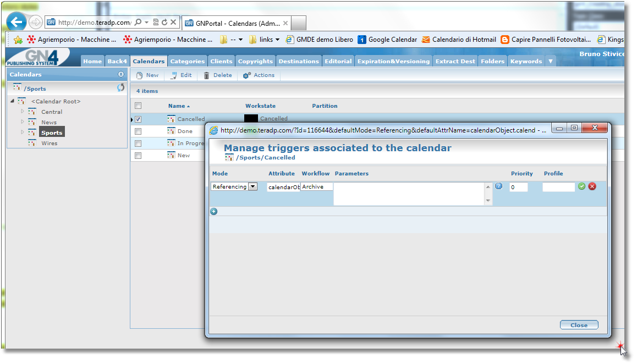The image size is (637, 364).
Task: Expand the News calendar node
Action: tap(23, 122)
